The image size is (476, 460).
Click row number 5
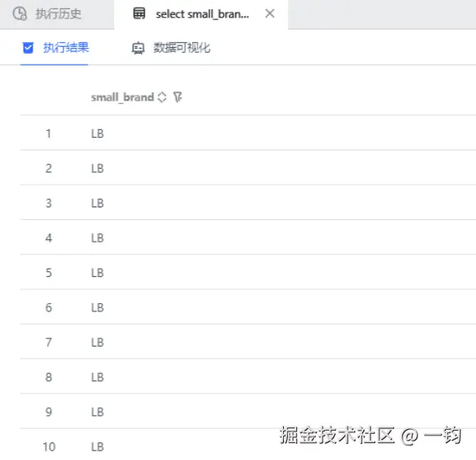point(49,273)
